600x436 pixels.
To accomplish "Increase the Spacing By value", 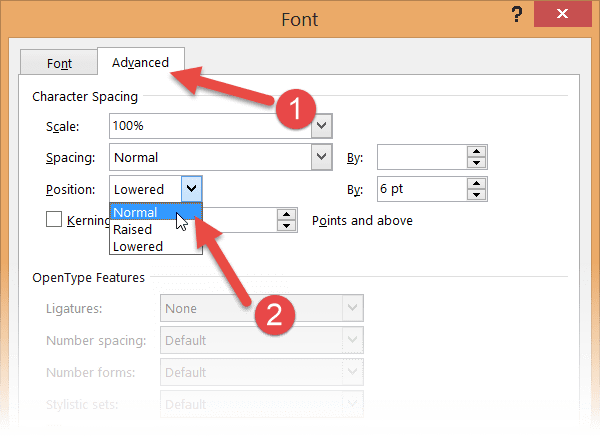I will [x=477, y=151].
